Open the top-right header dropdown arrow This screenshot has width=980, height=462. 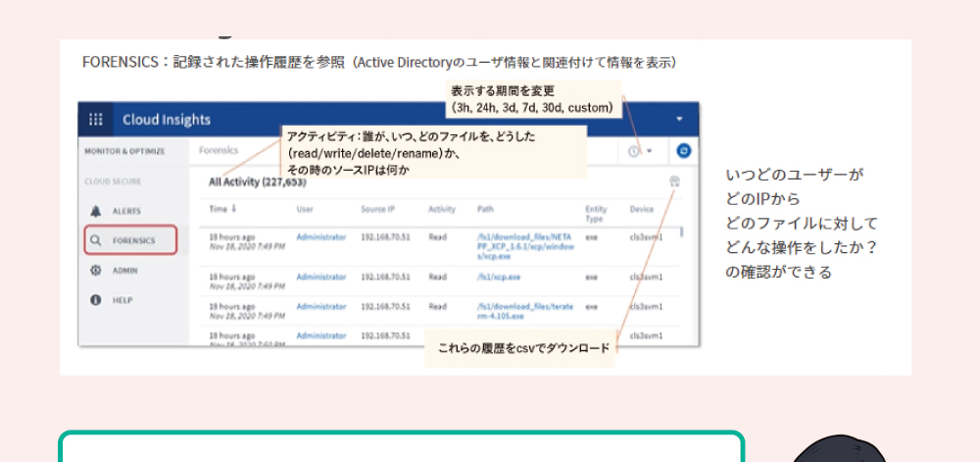pyautogui.click(x=679, y=119)
